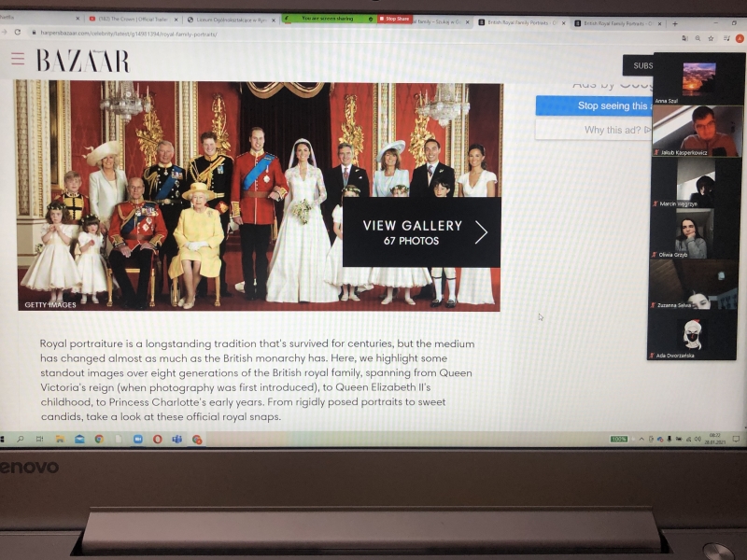Switch to the Liceum Ogólnokształcące tab
Viewport: 747px width, 560px height.
coord(231,20)
